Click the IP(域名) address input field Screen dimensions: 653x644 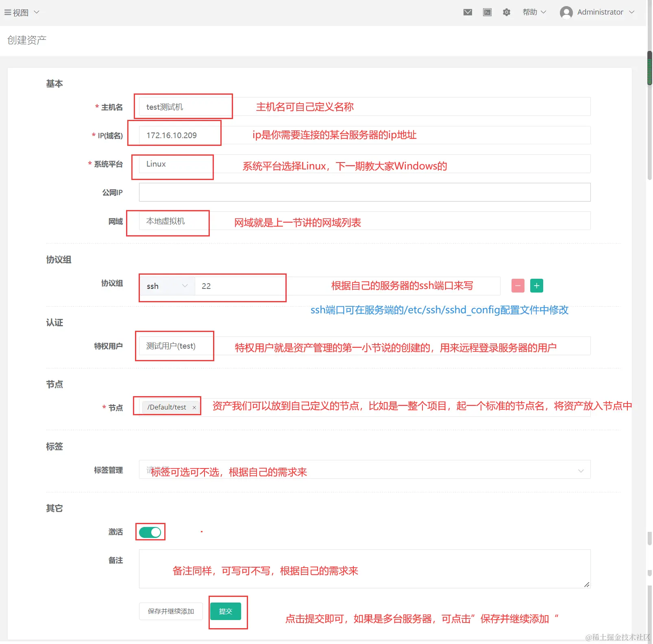point(365,135)
